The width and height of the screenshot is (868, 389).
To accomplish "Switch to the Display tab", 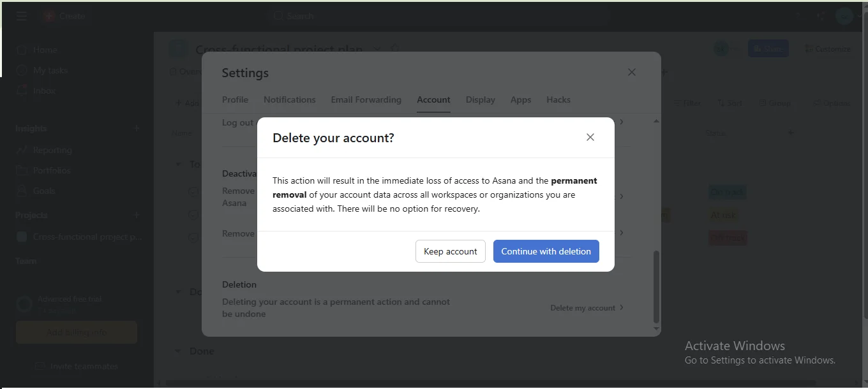I will tap(481, 99).
